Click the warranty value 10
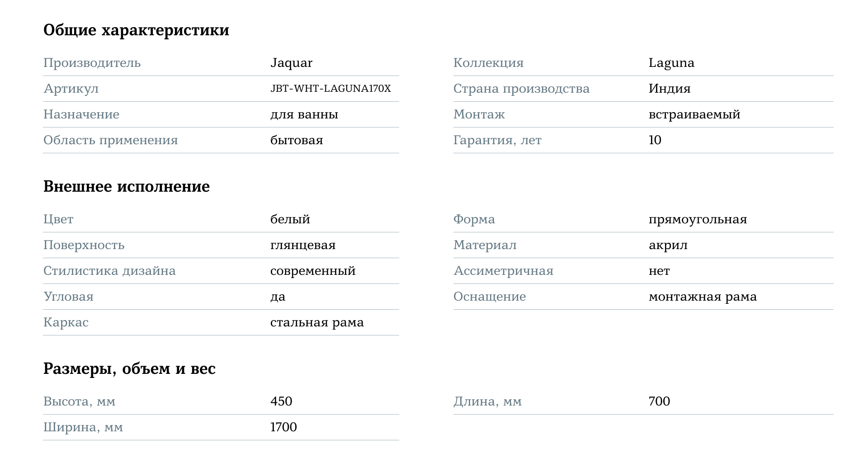The width and height of the screenshot is (868, 467). (655, 140)
